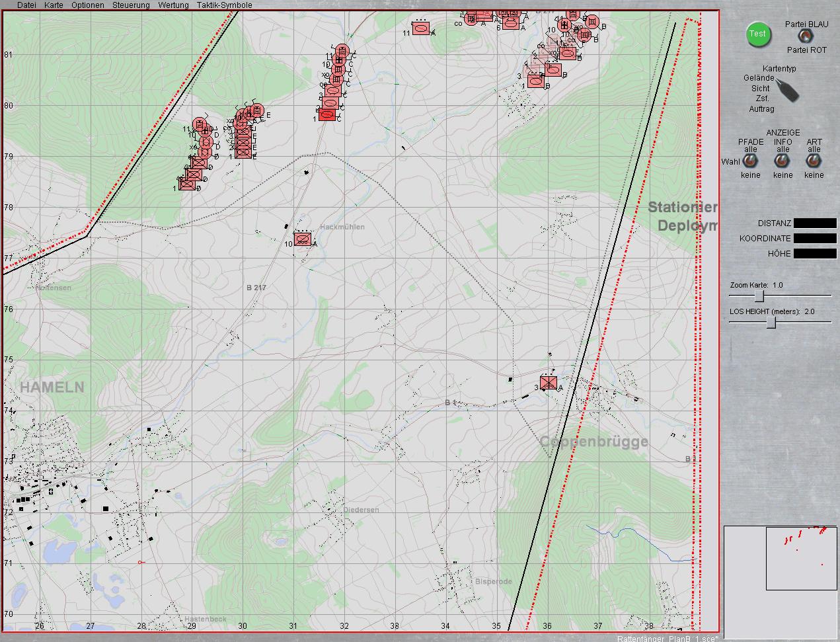
Task: Toggle the Partei BLAU/ROT switch
Action: coord(805,36)
